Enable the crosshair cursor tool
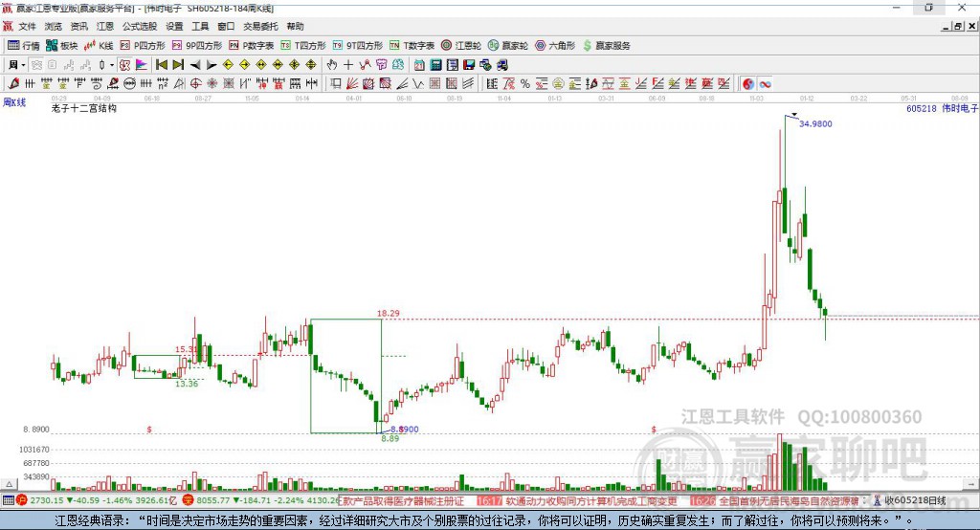The image size is (980, 530). 348,65
